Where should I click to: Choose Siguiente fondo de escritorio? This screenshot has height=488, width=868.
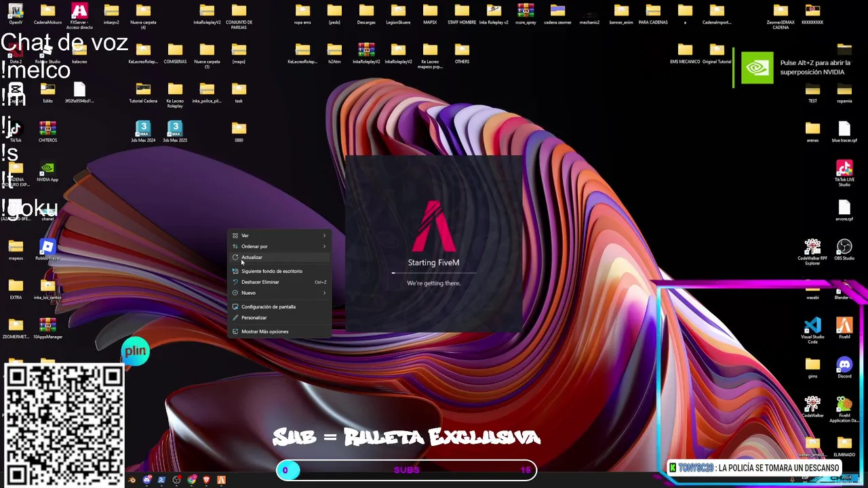tap(279, 271)
